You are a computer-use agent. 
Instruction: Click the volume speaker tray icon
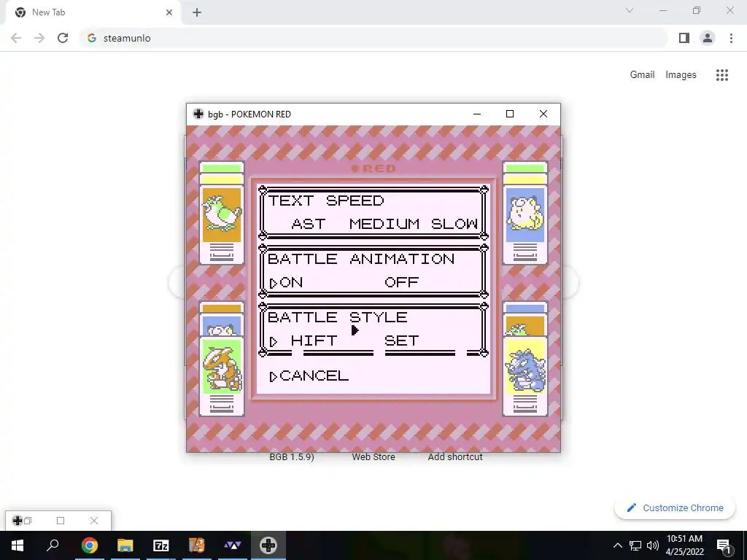[x=653, y=545]
